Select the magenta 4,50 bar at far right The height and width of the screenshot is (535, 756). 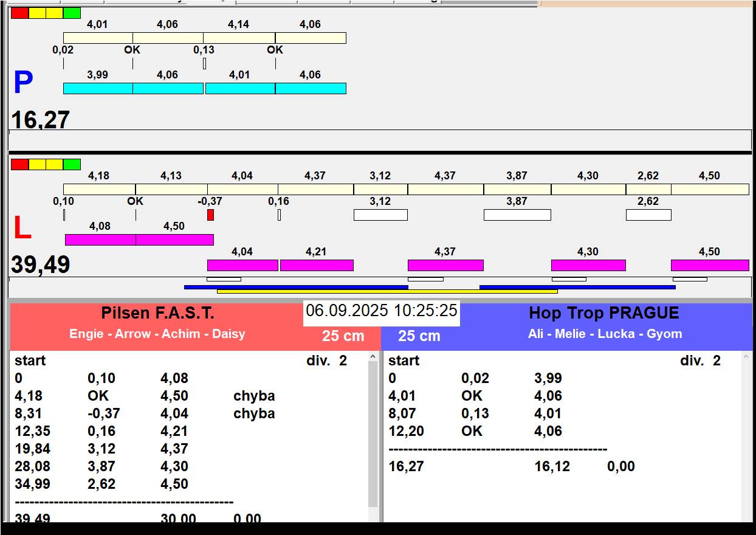point(709,265)
